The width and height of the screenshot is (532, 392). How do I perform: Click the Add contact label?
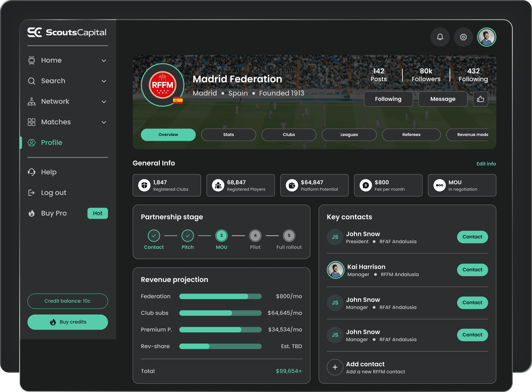(x=365, y=364)
